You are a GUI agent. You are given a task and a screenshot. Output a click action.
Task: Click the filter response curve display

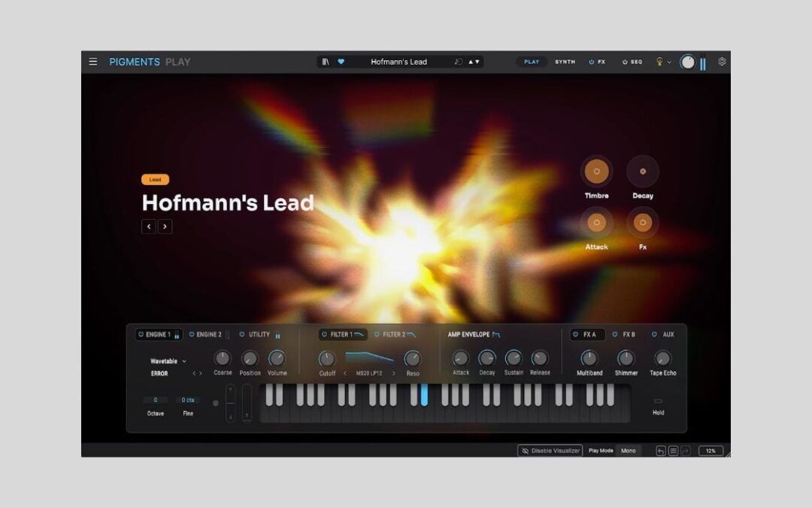(369, 357)
